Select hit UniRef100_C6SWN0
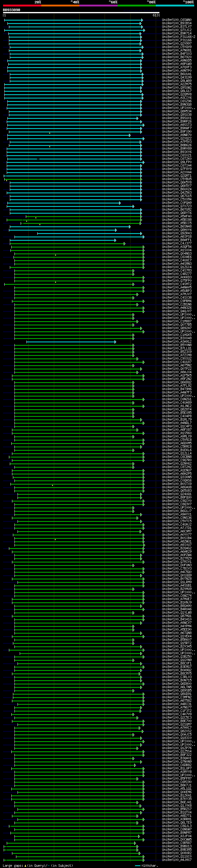 (177, 20)
